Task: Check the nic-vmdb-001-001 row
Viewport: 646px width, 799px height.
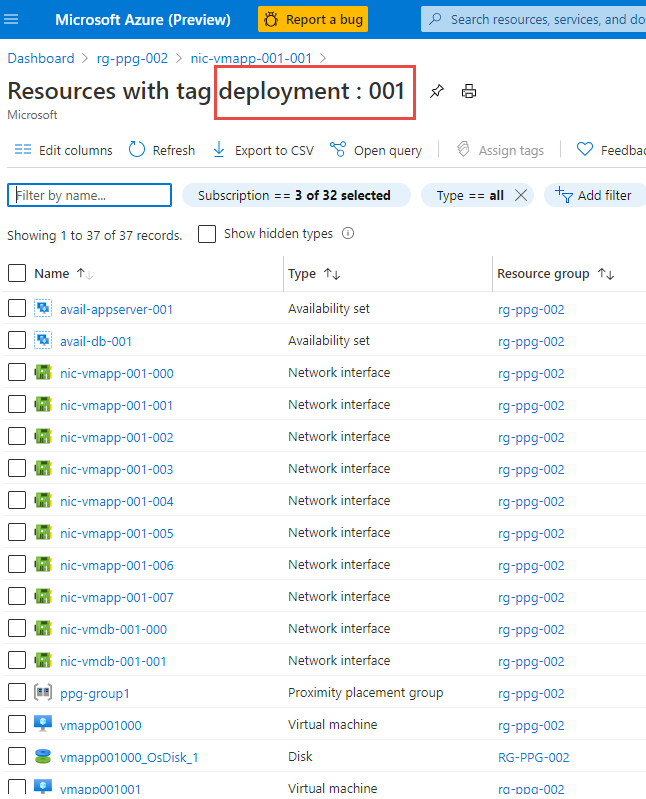Action: click(x=17, y=660)
